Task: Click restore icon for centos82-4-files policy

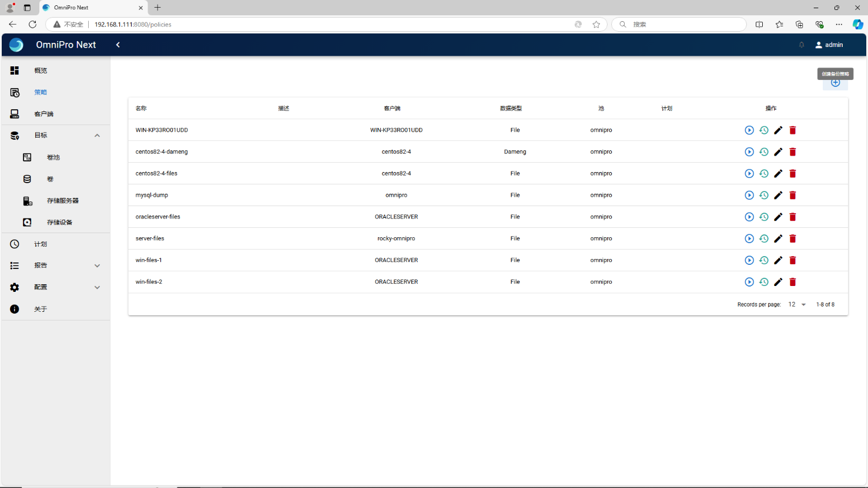Action: [x=763, y=174]
